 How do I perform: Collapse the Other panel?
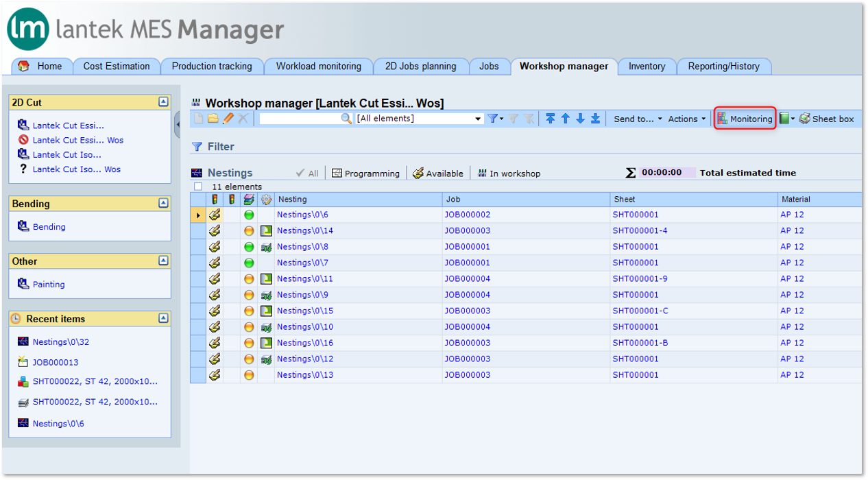pyautogui.click(x=163, y=261)
